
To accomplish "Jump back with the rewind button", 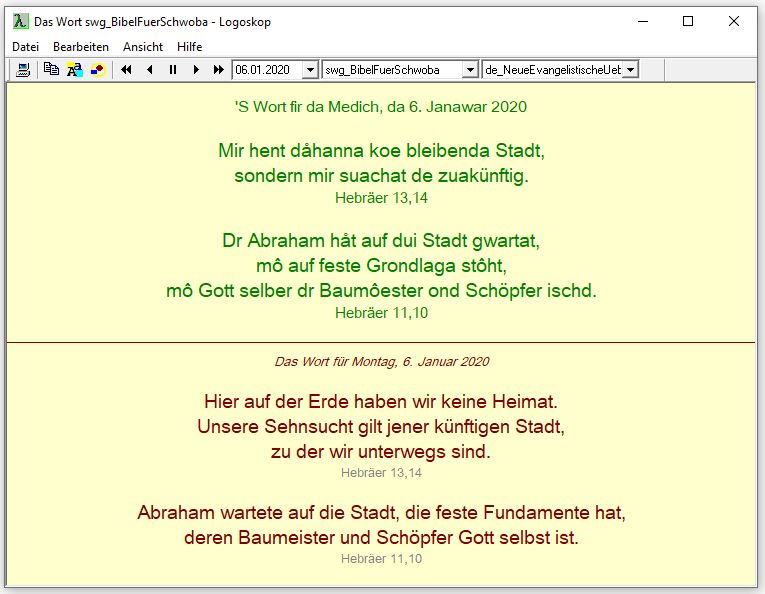I will 126,70.
